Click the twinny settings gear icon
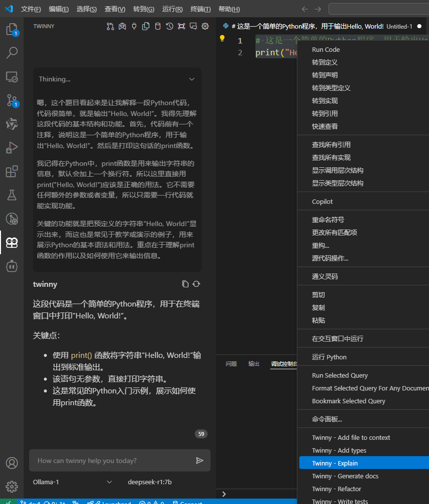 206,26
